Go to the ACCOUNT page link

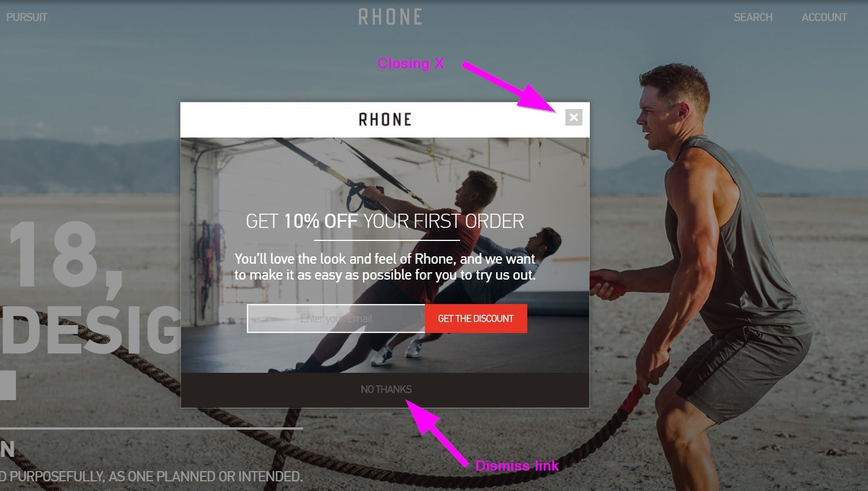point(824,17)
